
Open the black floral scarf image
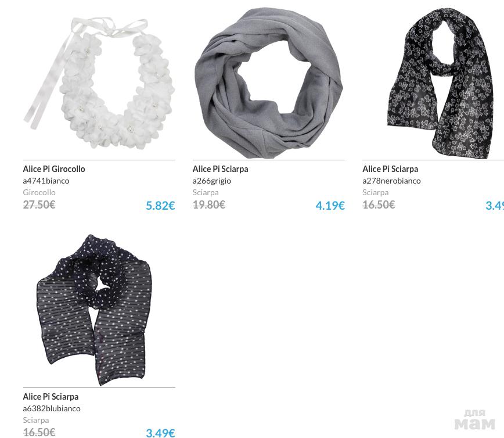440,84
